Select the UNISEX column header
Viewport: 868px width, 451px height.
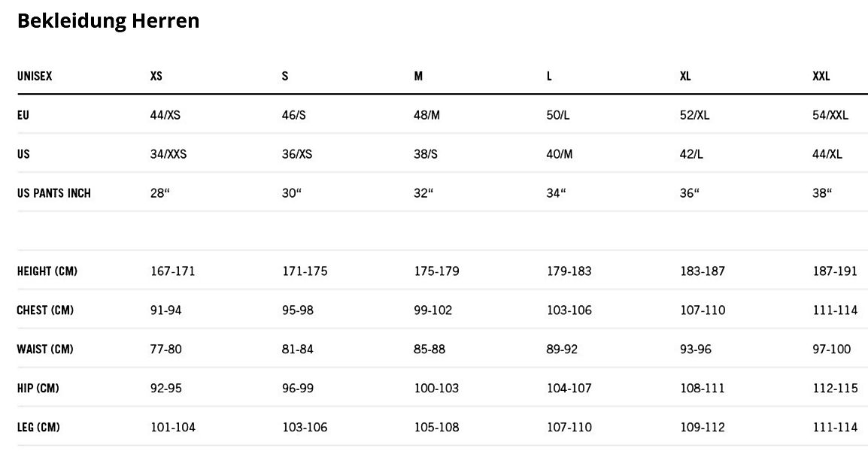coord(35,77)
